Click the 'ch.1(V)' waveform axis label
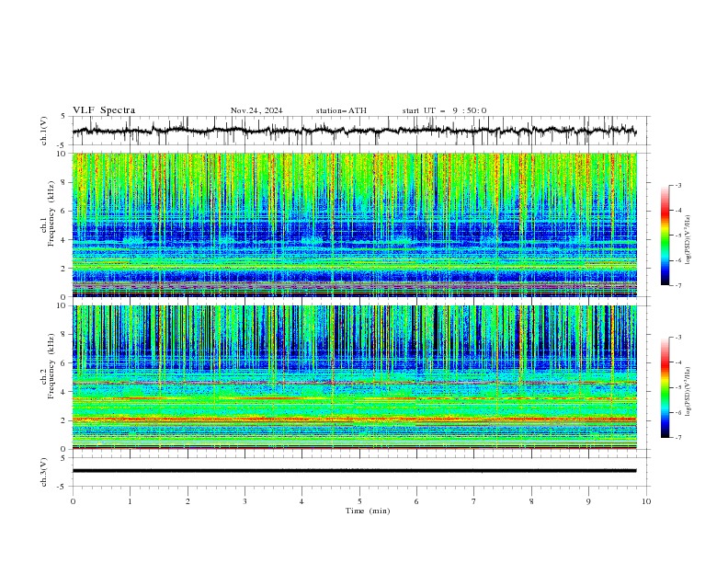The image size is (728, 563). 44,131
